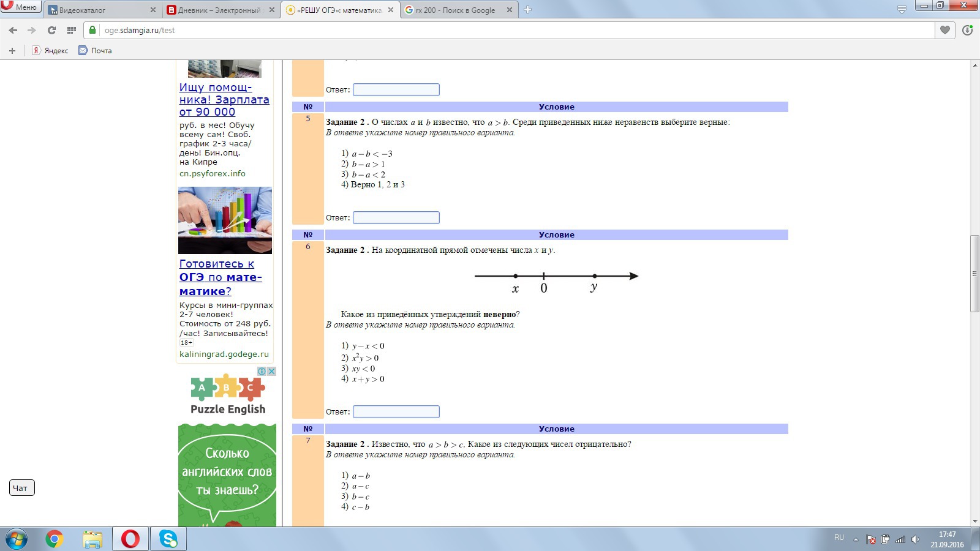Add page to bookmarks with heart icon
Screen dimensions: 980x551
[x=945, y=30]
